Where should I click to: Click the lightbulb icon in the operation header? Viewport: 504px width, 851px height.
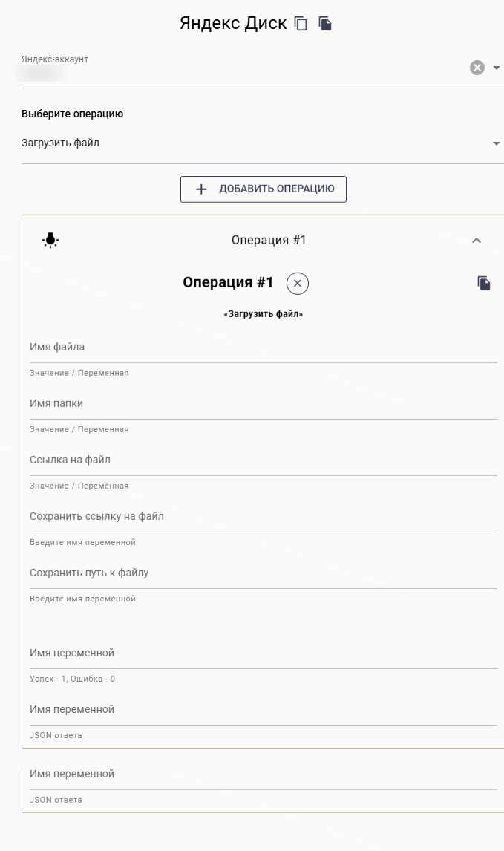(x=50, y=240)
